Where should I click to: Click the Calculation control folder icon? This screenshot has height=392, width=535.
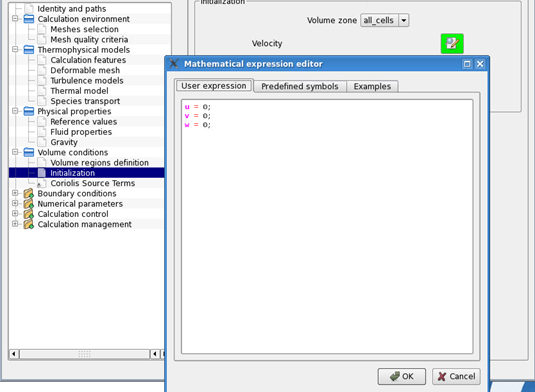pyautogui.click(x=29, y=214)
